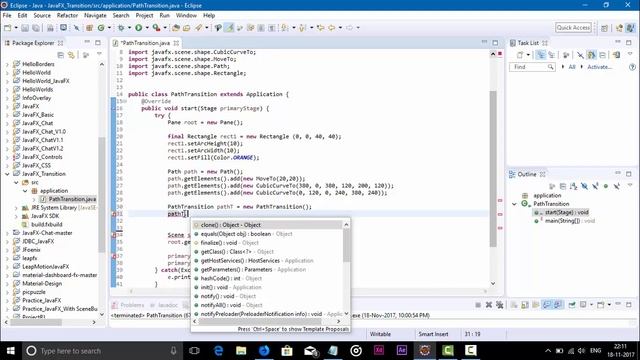Image resolution: width=640 pixels, height=360 pixels.
Task: Open dropdown arrow next to Run button
Action: point(147,28)
